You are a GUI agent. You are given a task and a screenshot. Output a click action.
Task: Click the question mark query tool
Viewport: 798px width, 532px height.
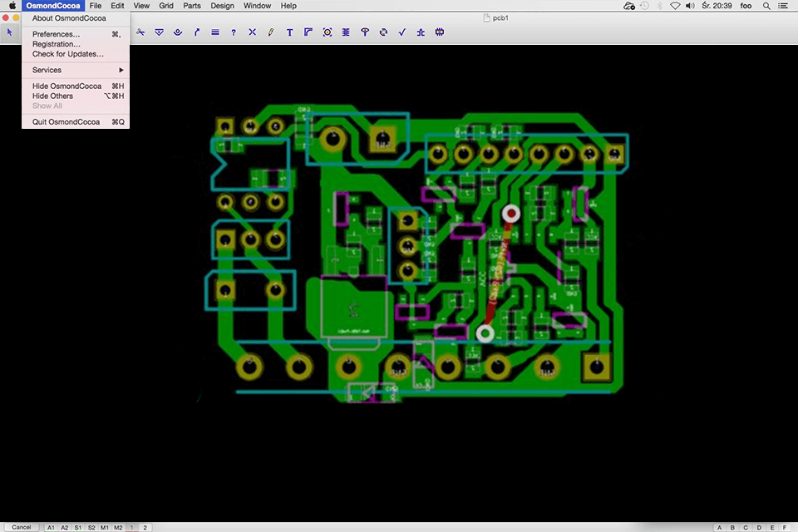tap(234, 32)
